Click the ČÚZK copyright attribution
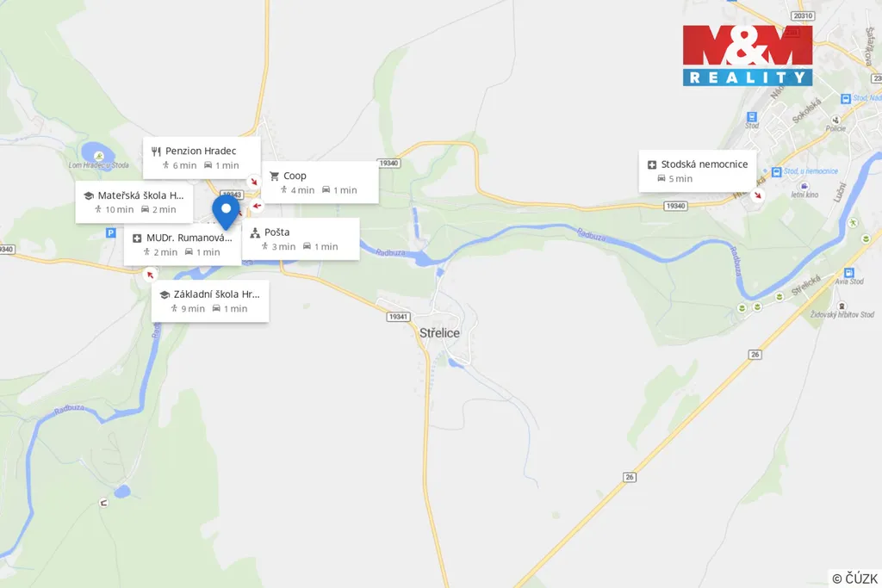This screenshot has height=588, width=882. pos(854,579)
